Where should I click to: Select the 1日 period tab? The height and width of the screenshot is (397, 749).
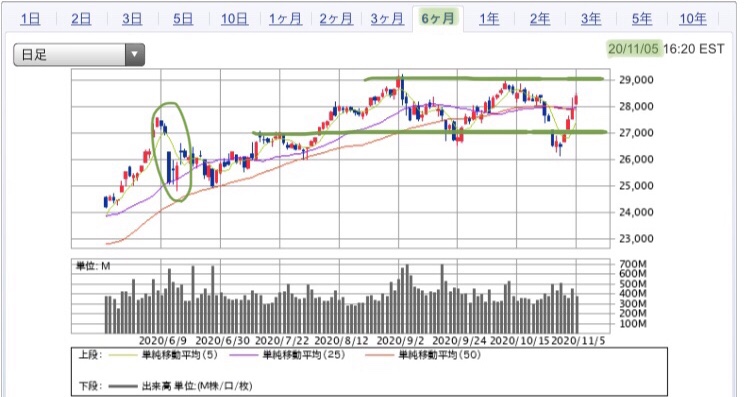[31, 19]
